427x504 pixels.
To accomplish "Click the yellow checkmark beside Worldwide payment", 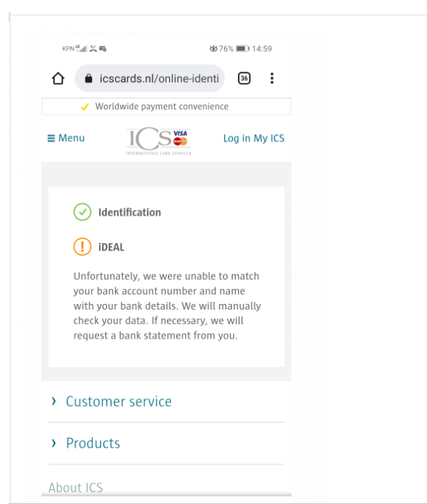I will click(84, 107).
